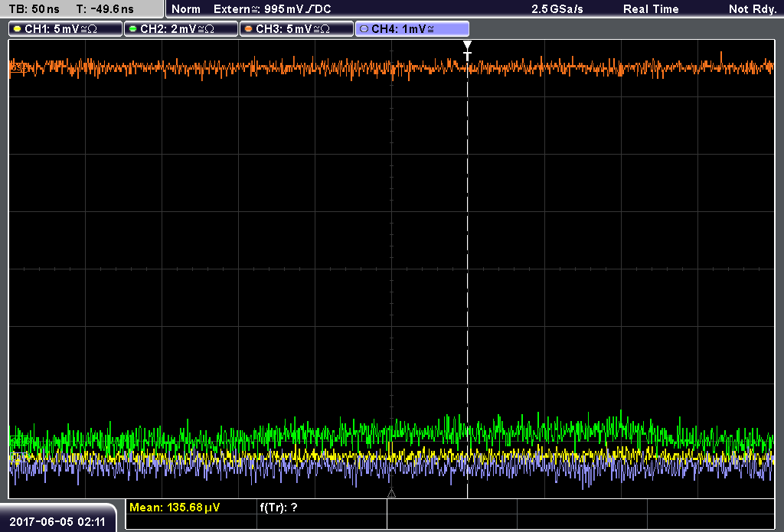784x532 pixels.
Task: Click the Norm trigger mode label
Action: (186, 9)
